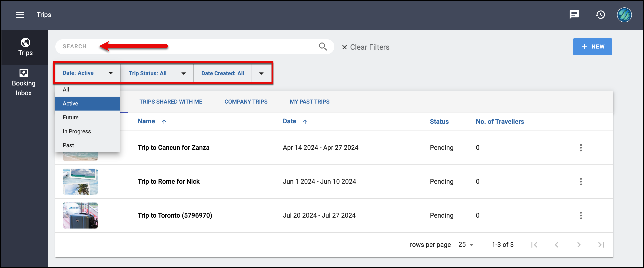Screen dimensions: 644x268
Task: Click the Date: Active filter label
Action: tap(78, 73)
